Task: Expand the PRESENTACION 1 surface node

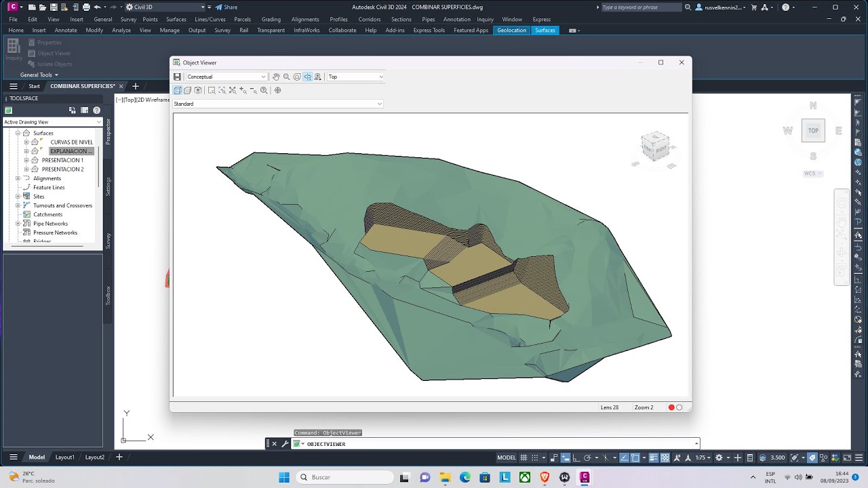Action: click(x=26, y=160)
